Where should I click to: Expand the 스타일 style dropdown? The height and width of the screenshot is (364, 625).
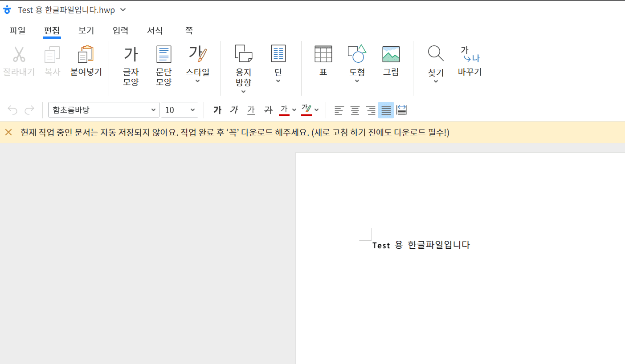point(197,81)
